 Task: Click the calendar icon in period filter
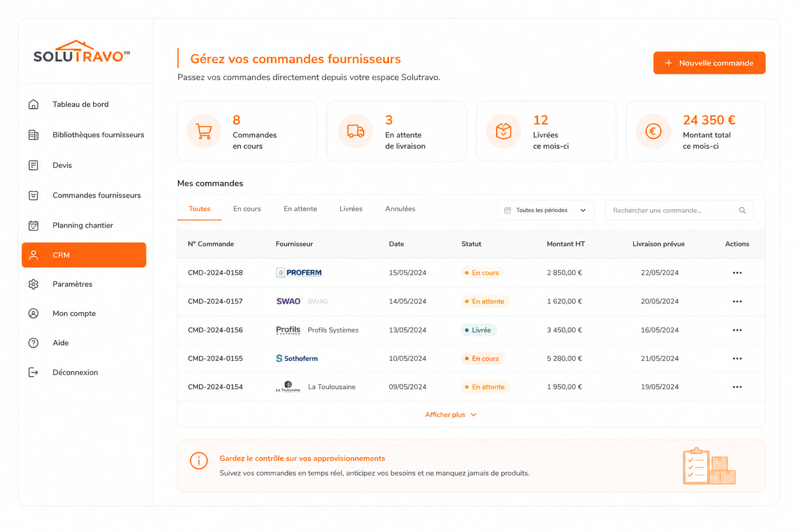click(508, 210)
